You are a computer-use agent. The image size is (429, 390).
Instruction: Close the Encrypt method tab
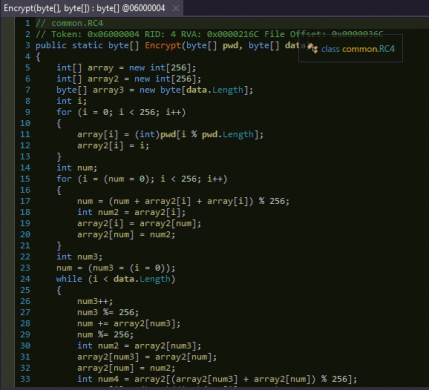[x=176, y=8]
